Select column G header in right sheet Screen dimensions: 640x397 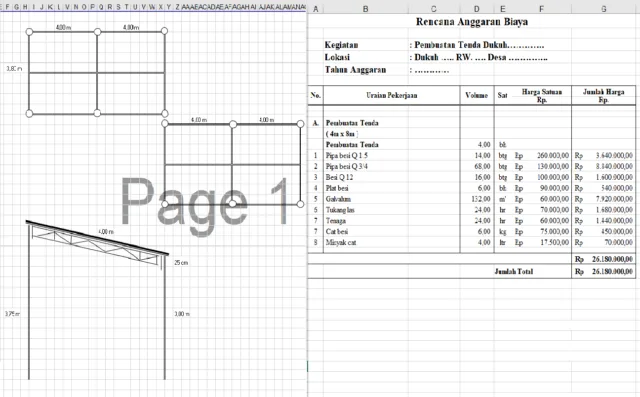point(603,9)
